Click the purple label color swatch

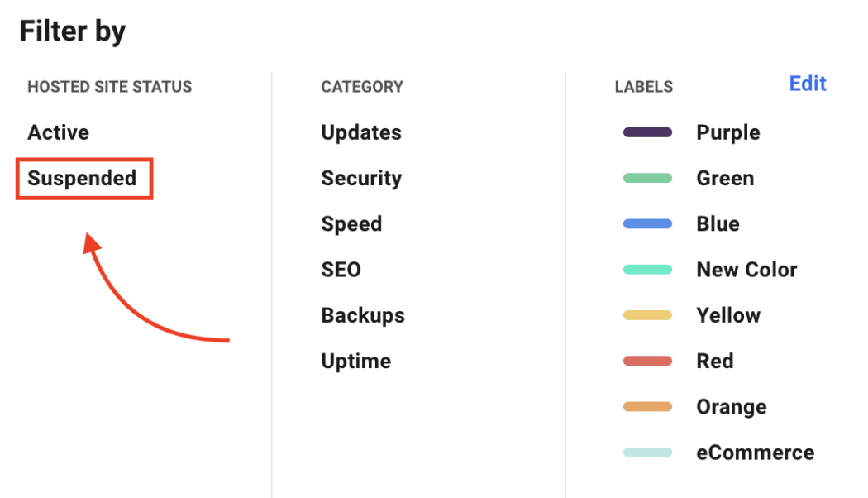pyautogui.click(x=647, y=132)
